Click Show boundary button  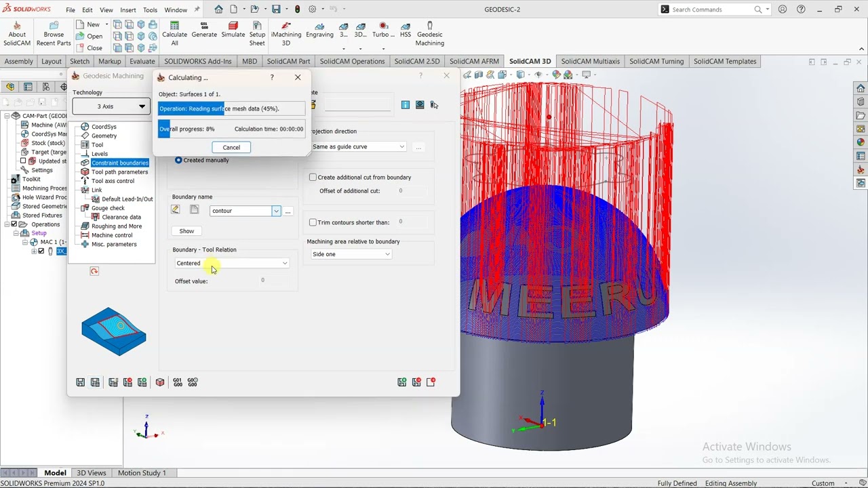click(186, 231)
